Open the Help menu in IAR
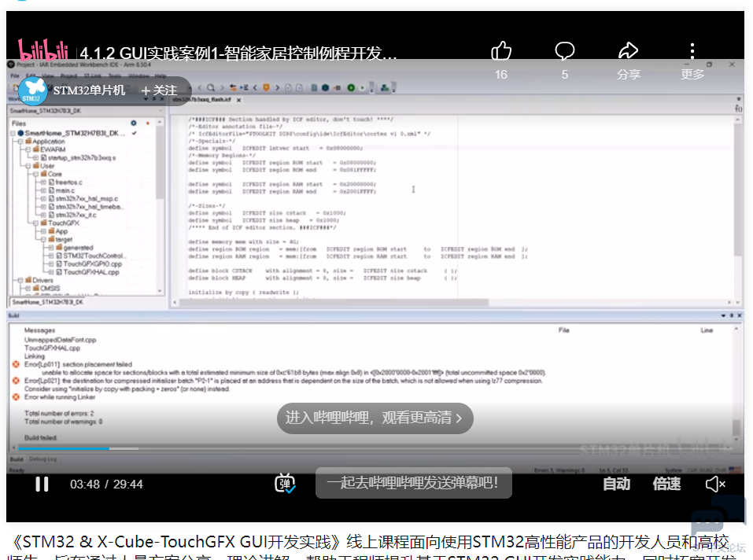Screen dimensions: 753x560 pyautogui.click(x=161, y=76)
